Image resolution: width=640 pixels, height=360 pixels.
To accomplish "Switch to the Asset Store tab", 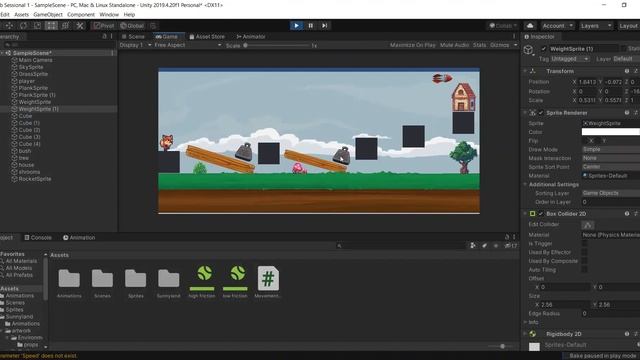I will (207, 37).
